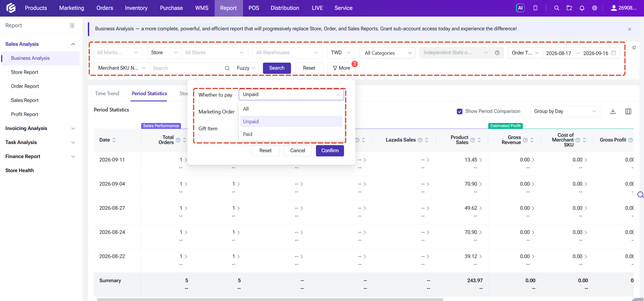Open the TWD currency dropdown
The height and width of the screenshot is (301, 644).
coord(341,53)
